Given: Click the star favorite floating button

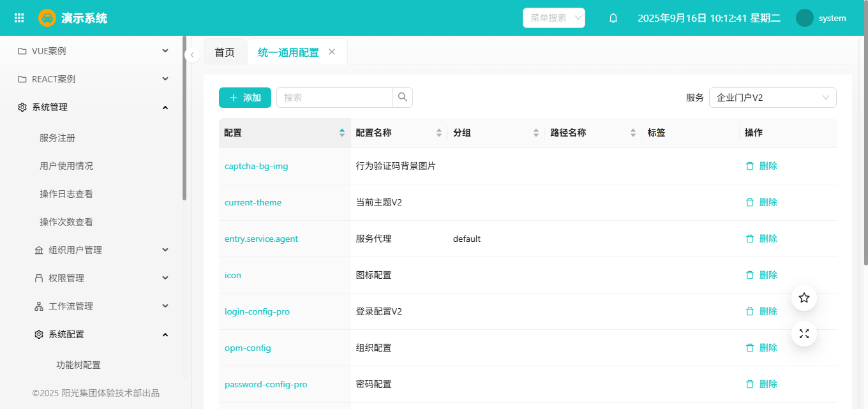Looking at the screenshot, I should (x=804, y=298).
